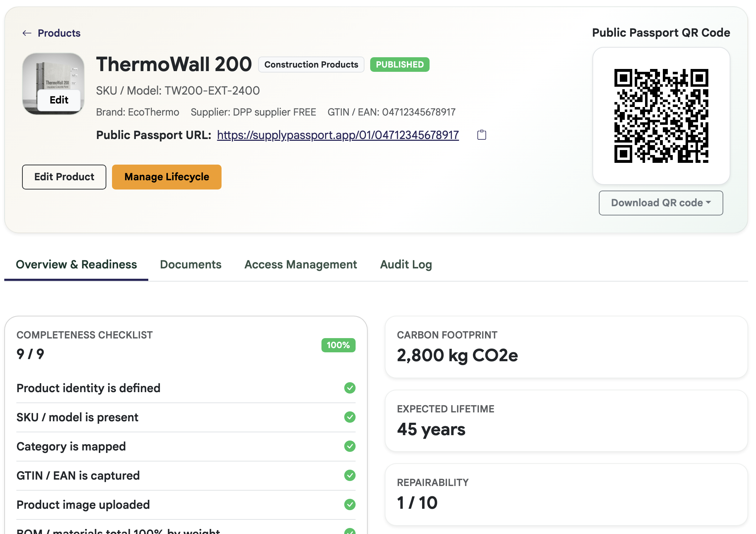This screenshot has height=534, width=756.
Task: Go back to Products list
Action: (59, 33)
